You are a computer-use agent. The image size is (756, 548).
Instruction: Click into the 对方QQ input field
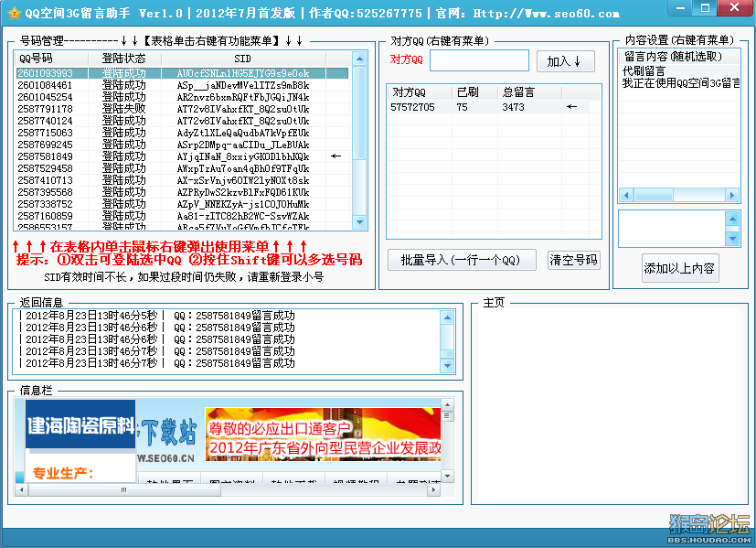coord(479,60)
